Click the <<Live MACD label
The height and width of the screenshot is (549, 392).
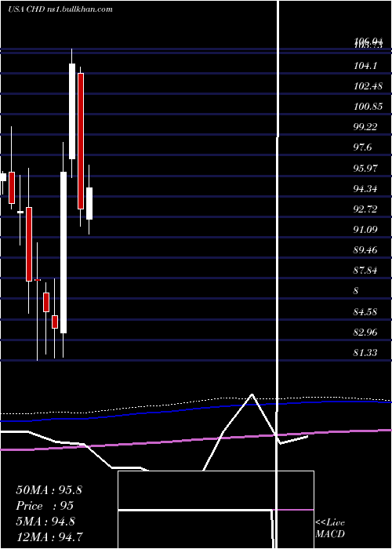coord(330,529)
